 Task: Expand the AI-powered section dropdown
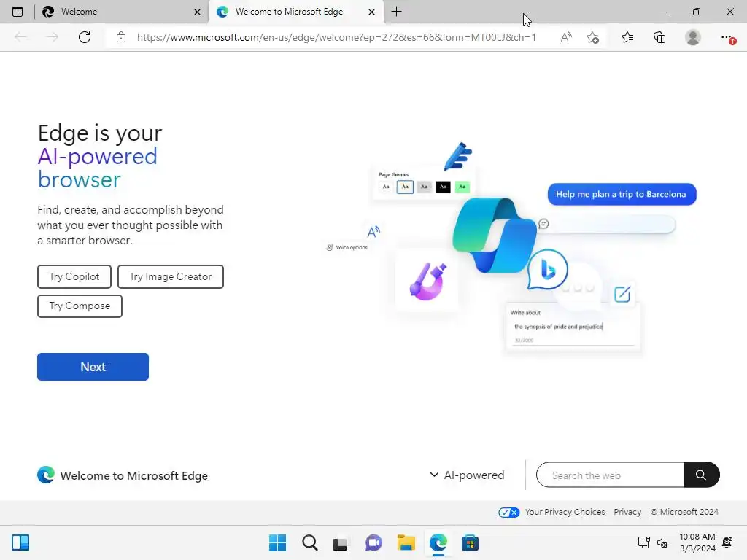tap(467, 475)
